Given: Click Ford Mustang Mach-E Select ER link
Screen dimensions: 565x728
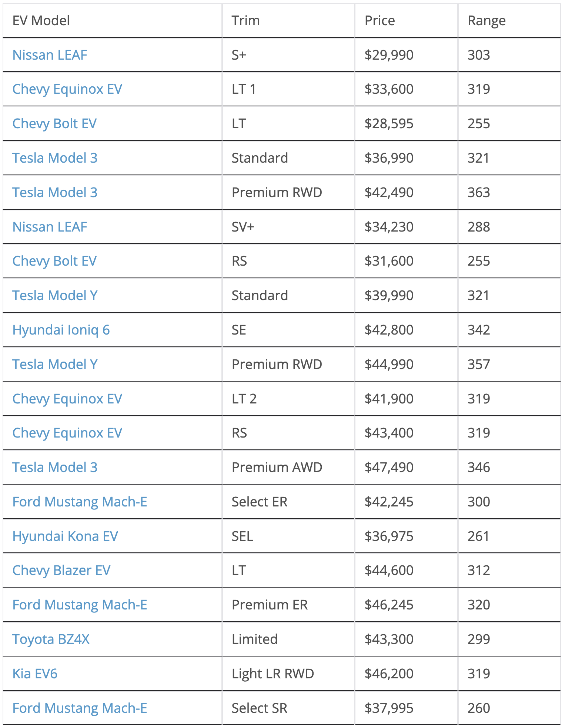Looking at the screenshot, I should 80,502.
